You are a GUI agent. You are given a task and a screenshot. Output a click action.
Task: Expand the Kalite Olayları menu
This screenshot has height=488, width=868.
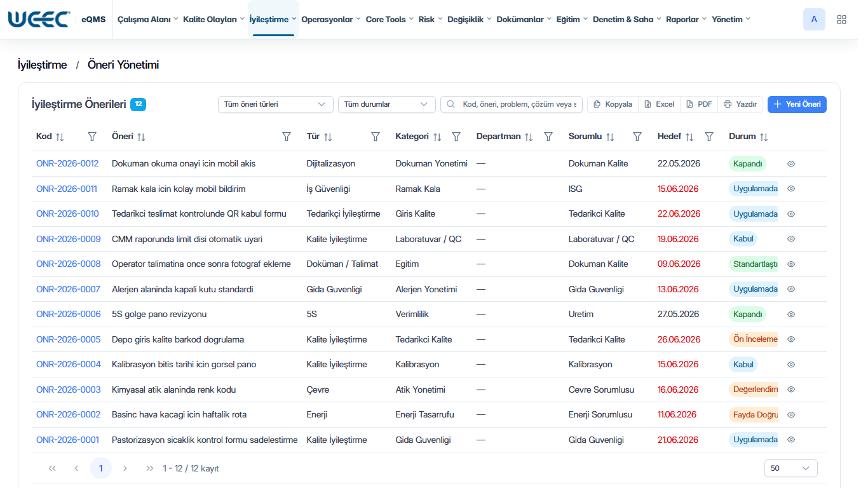(214, 20)
